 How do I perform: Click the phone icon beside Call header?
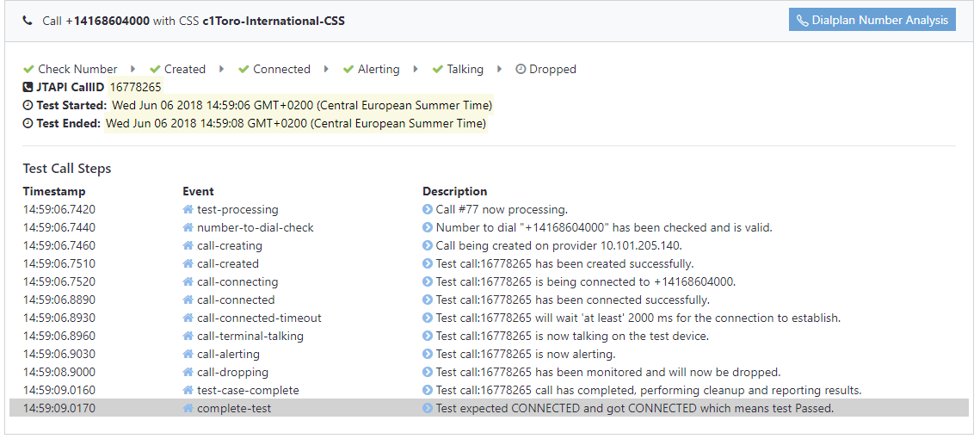point(28,21)
